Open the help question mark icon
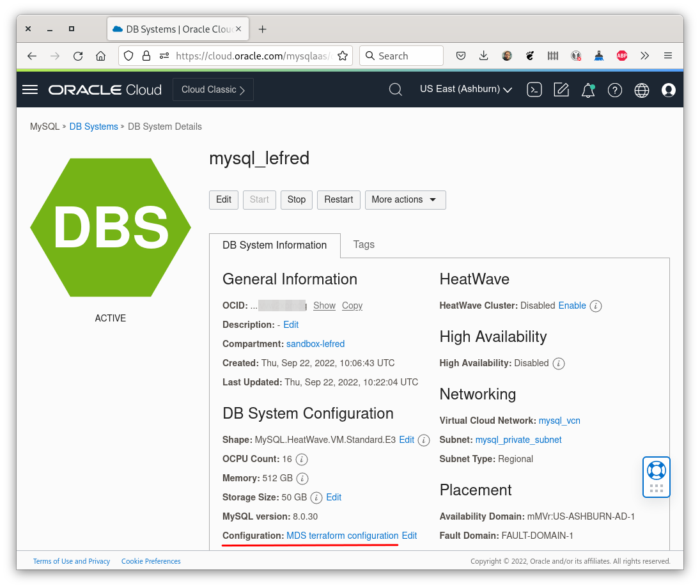The width and height of the screenshot is (700, 588). pos(615,90)
